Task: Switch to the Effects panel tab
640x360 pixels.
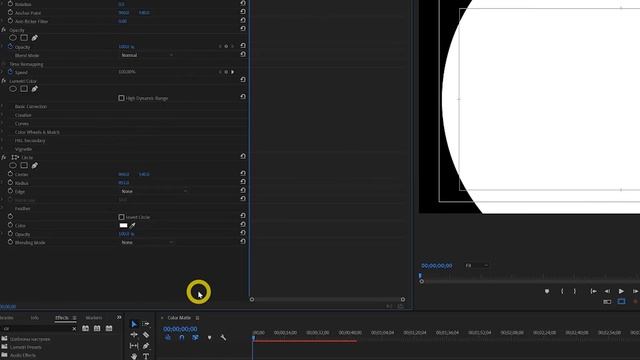Action: click(x=62, y=318)
